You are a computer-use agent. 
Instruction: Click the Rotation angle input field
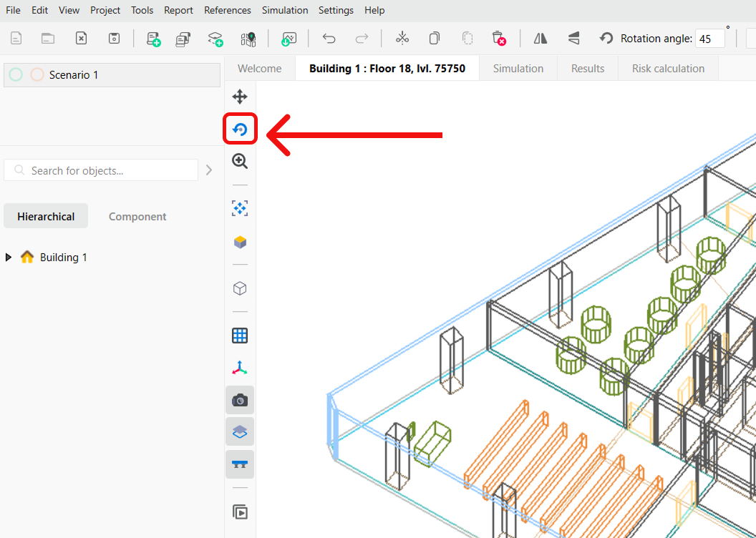709,39
